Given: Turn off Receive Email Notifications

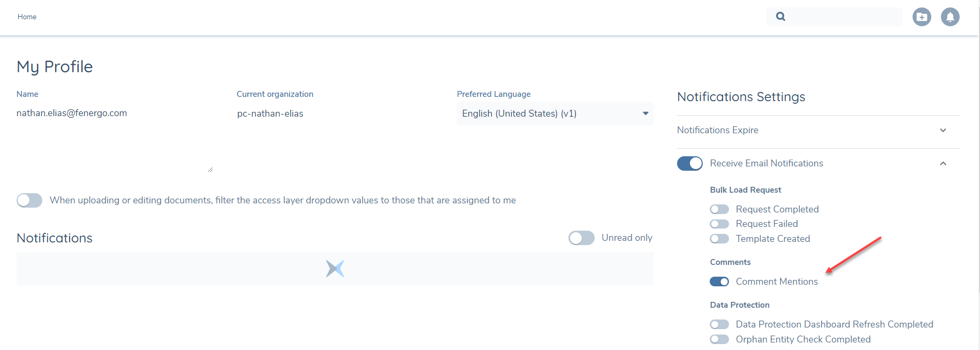Looking at the screenshot, I should click(689, 163).
